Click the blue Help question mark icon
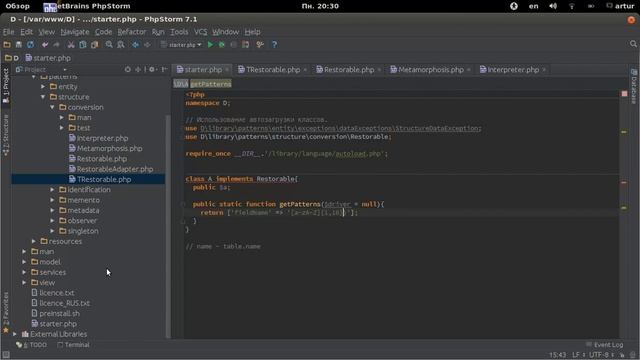This screenshot has height=360, width=640. pos(274,44)
